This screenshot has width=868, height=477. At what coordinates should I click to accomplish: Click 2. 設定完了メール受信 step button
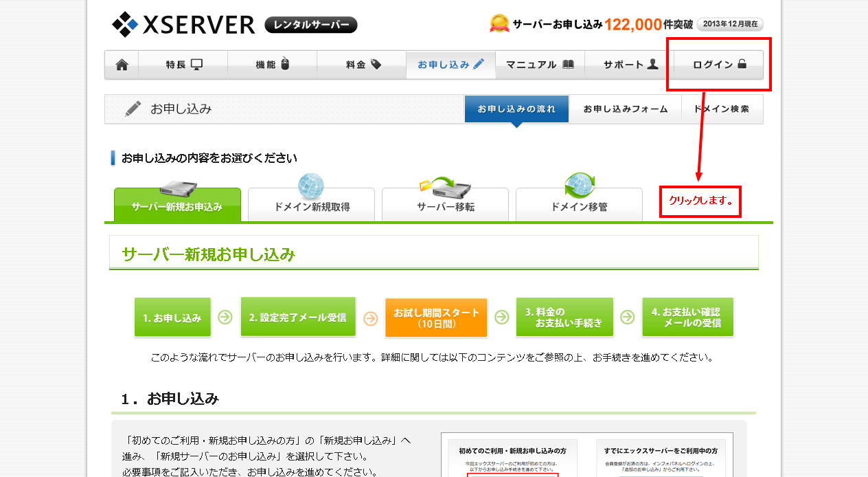pos(298,318)
